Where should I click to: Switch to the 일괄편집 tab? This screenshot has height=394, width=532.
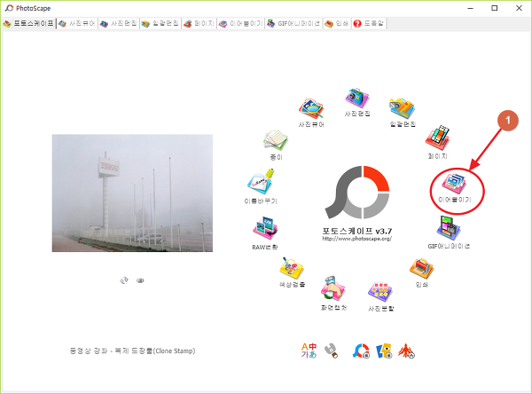pyautogui.click(x=160, y=23)
